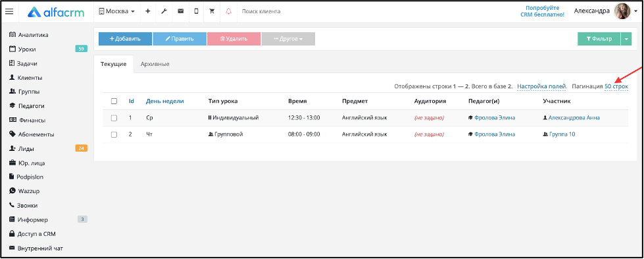Expand the Москва branch dropdown
Screen dimensions: 644x259
[117, 11]
